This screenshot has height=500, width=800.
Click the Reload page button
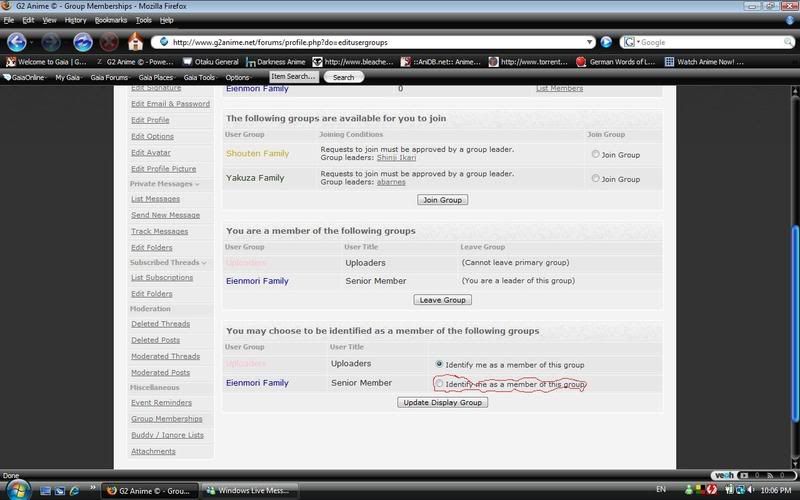(83, 42)
